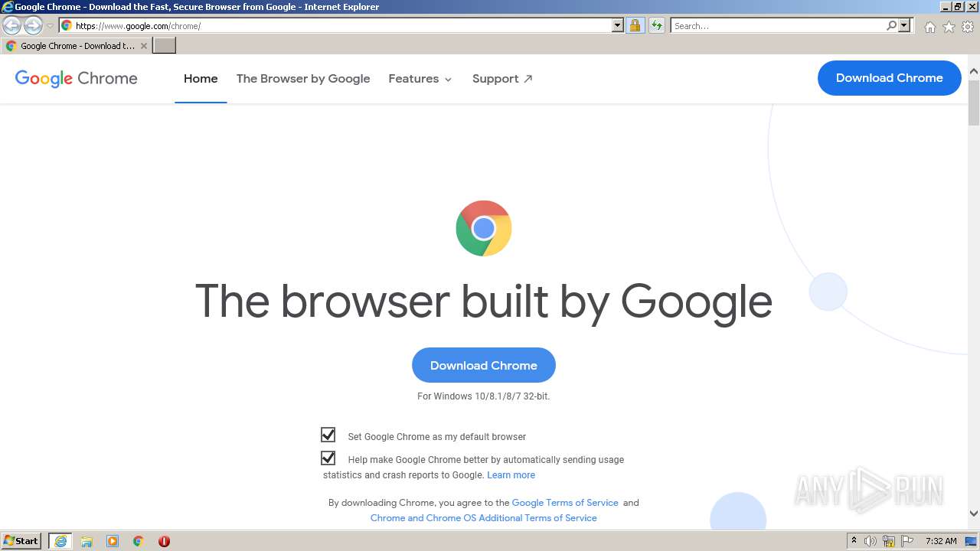Screen dimensions: 980x551
Task: Open the Tools gear icon
Action: (968, 27)
